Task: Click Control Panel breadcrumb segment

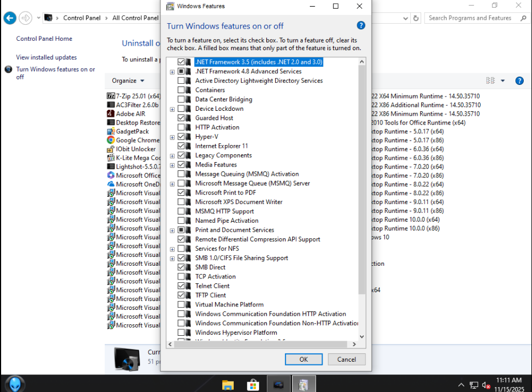Action: [x=82, y=18]
